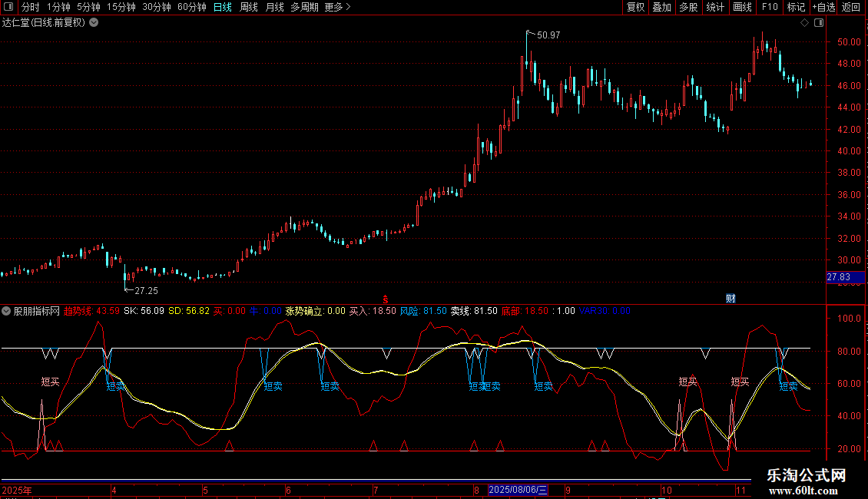Open the 叠加 overlay option
The image size is (868, 499).
661,7
